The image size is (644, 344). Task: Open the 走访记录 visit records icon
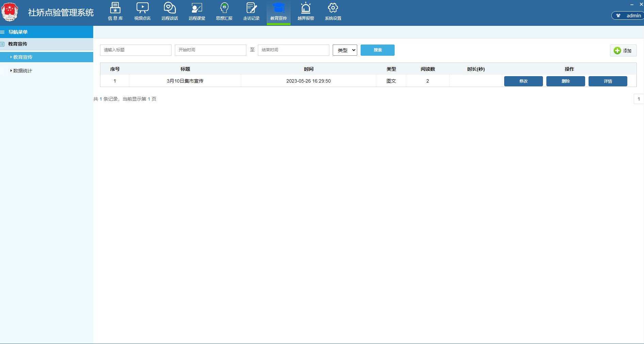[251, 12]
